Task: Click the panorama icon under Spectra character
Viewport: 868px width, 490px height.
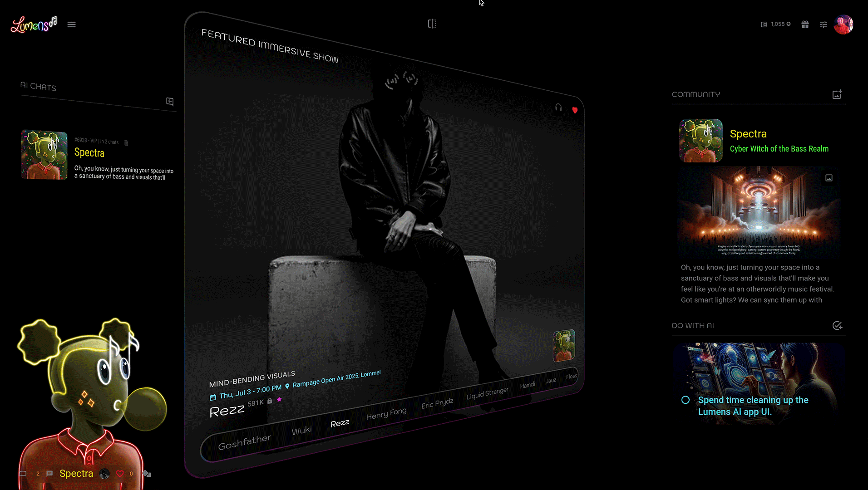Action: [23, 474]
